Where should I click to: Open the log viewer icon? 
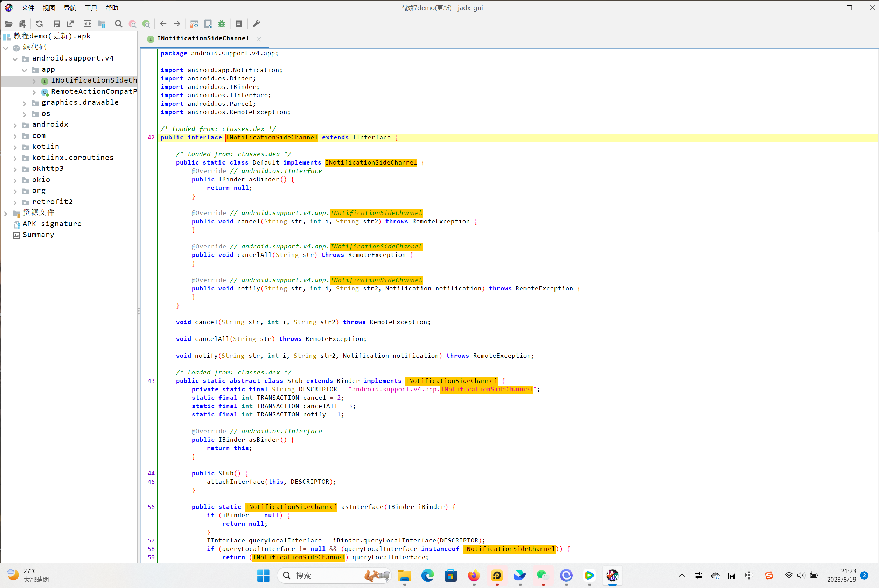tap(239, 24)
